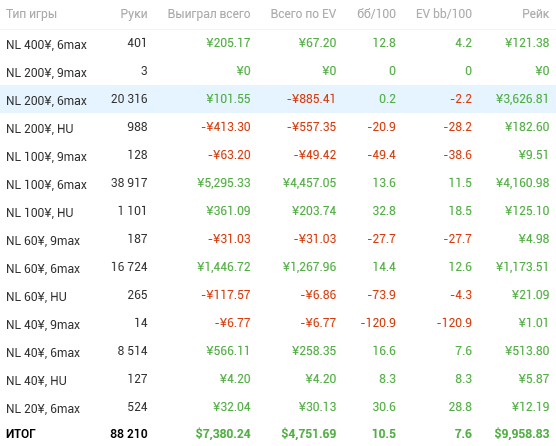Click the Выиграл всего column header
556x446 pixels.
coord(209,14)
